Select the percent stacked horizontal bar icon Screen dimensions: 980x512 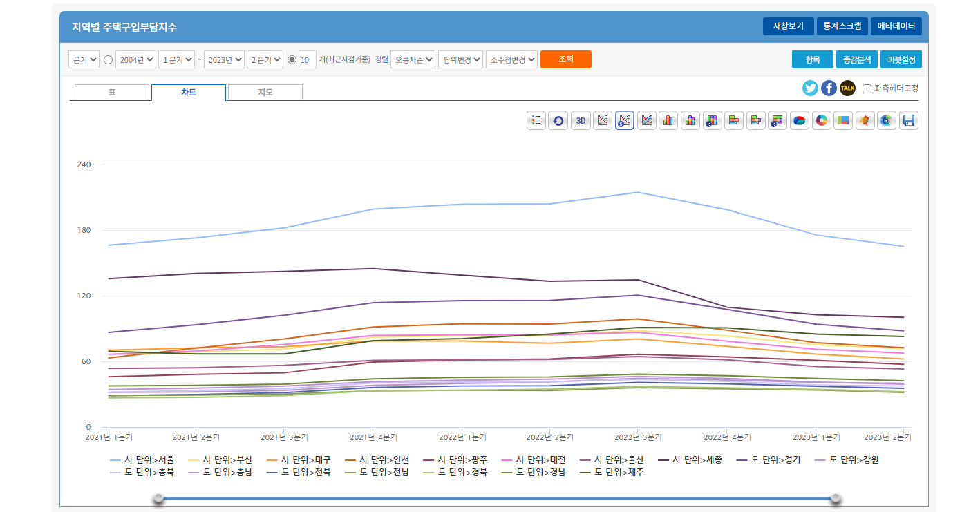778,120
